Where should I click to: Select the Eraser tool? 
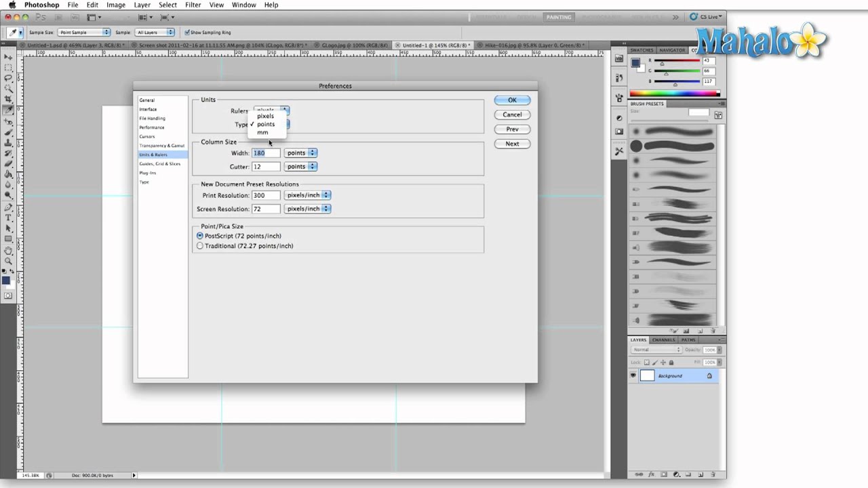tap(9, 163)
